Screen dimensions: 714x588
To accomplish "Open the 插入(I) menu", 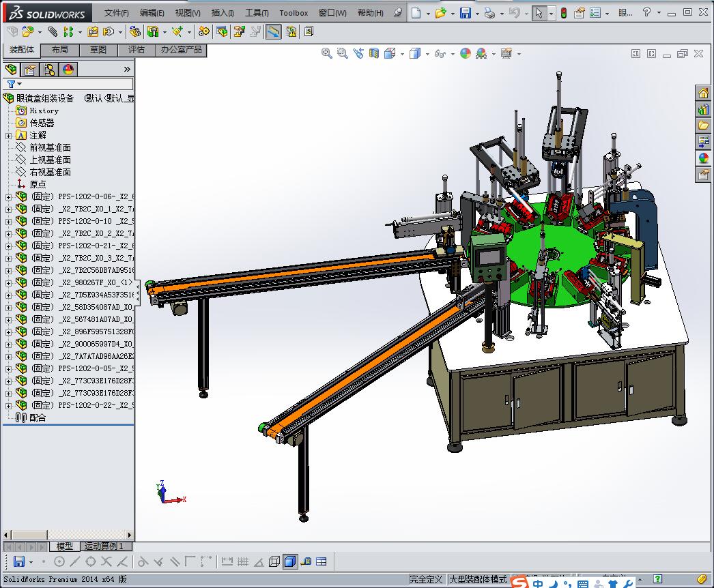I will click(223, 13).
